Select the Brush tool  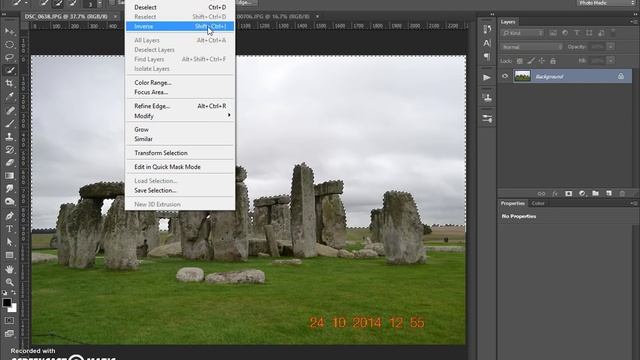pos(9,124)
